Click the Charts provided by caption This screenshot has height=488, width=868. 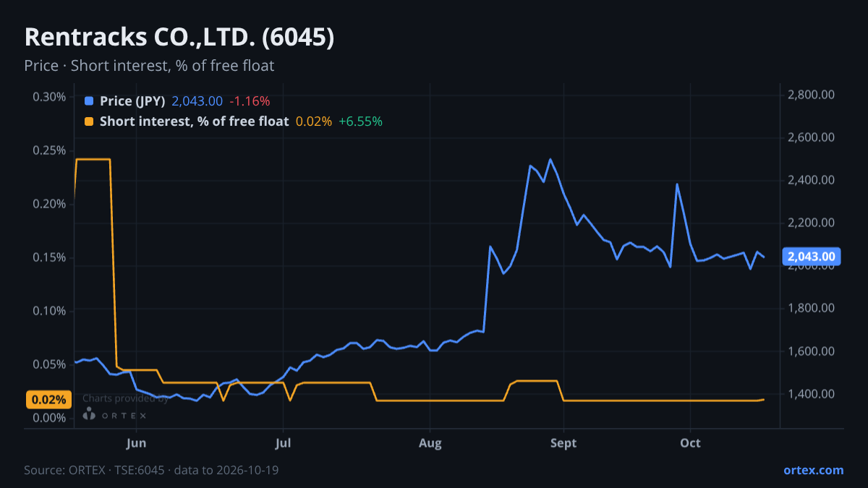pos(125,398)
